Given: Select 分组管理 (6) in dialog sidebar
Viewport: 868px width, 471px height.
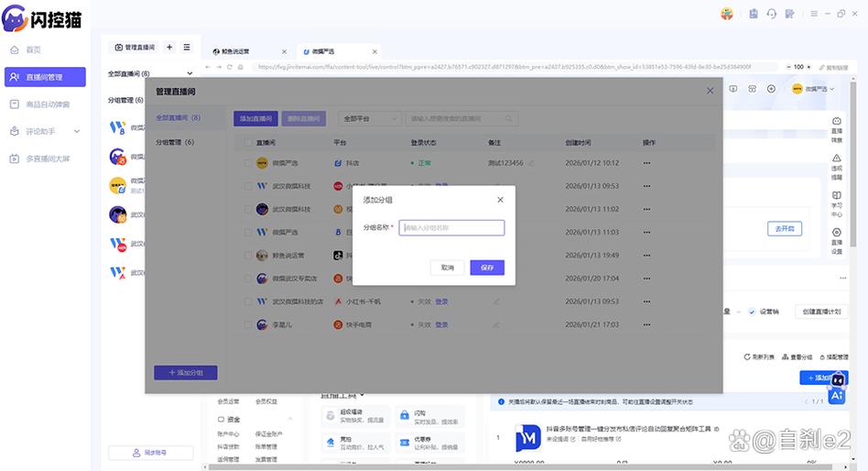Looking at the screenshot, I should pos(174,142).
